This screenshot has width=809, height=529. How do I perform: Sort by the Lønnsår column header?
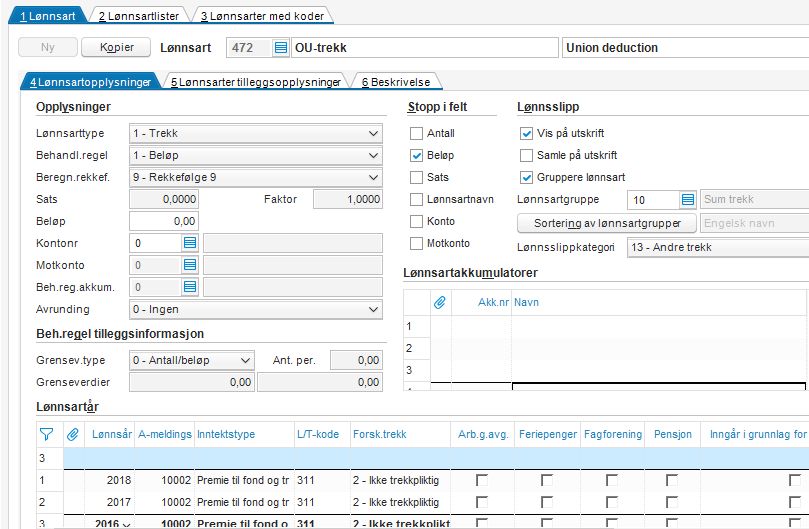pyautogui.click(x=111, y=435)
